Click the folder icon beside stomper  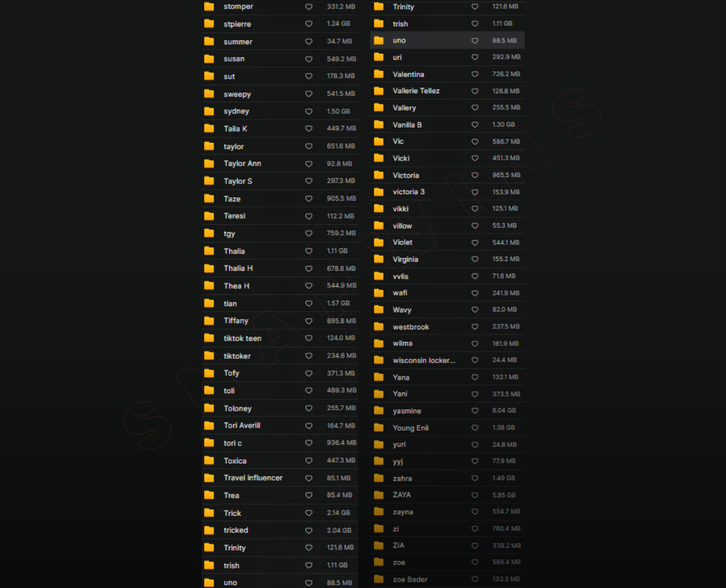209,6
